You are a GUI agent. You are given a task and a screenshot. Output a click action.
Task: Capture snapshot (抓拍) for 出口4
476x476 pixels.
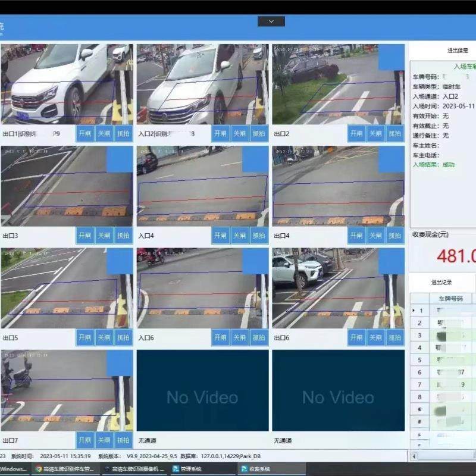tap(394, 236)
